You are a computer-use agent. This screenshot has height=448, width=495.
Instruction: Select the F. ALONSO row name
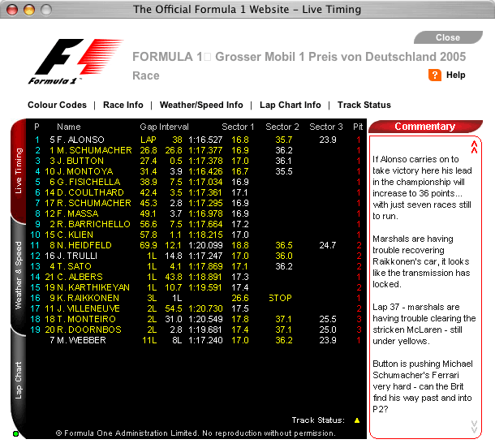click(80, 140)
